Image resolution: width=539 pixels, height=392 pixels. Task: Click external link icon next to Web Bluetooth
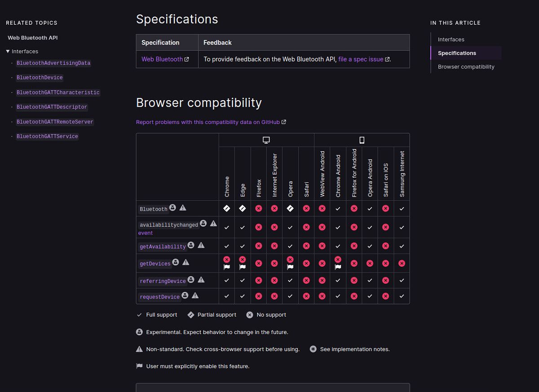coord(187,59)
